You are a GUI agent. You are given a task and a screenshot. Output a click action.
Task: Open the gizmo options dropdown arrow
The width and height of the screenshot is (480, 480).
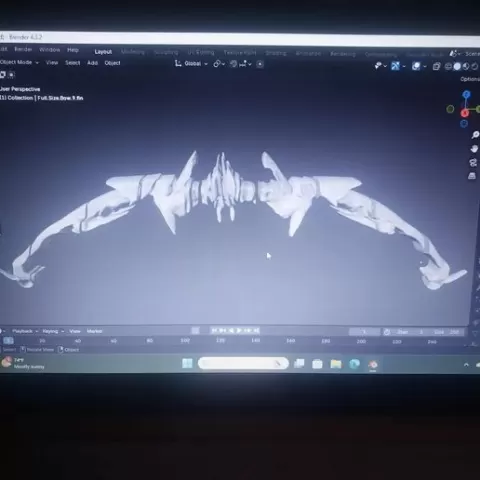[404, 66]
